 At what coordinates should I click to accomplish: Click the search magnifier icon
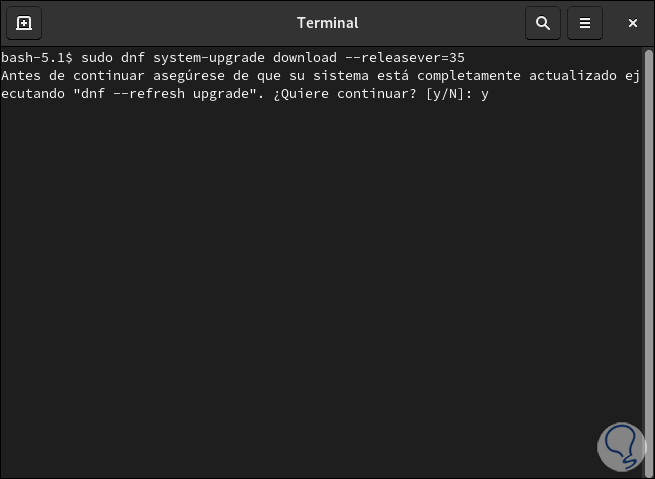543,23
